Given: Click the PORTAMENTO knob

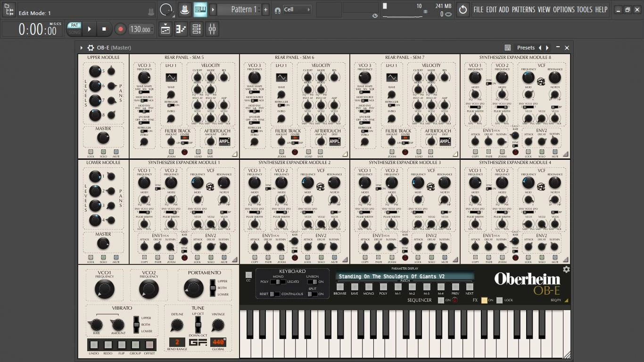Looking at the screenshot, I should click(x=193, y=288).
